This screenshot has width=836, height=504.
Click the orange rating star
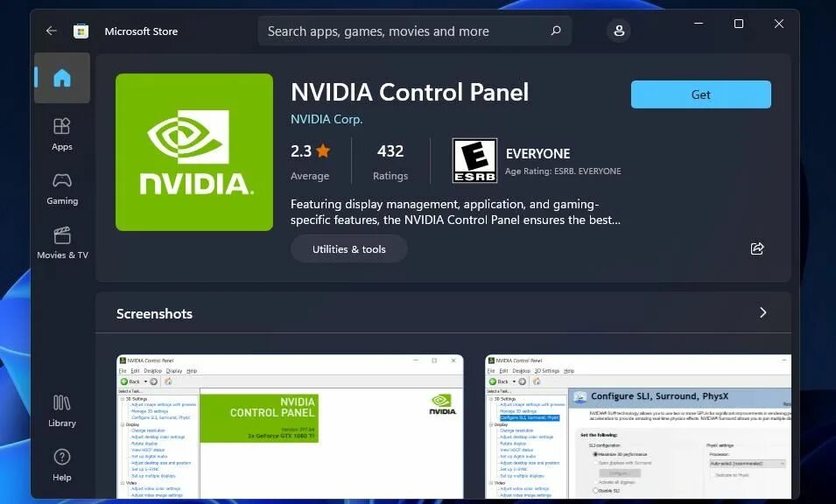click(323, 150)
